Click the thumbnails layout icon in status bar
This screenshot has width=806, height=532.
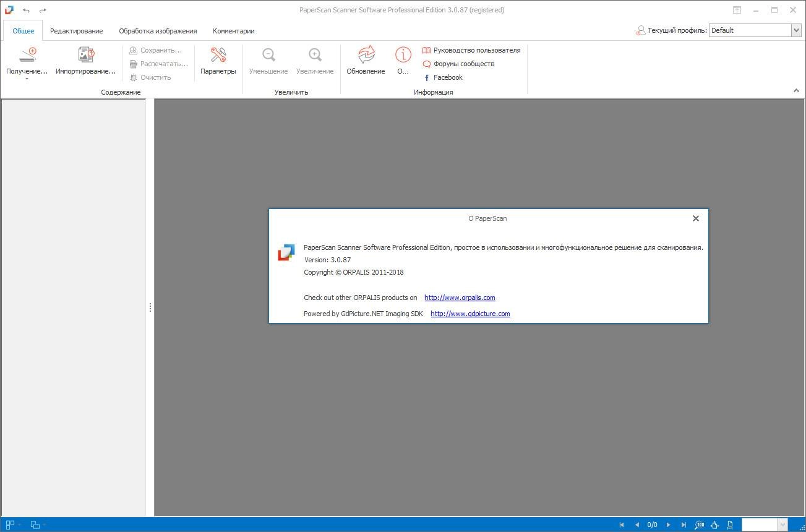pyautogui.click(x=10, y=525)
